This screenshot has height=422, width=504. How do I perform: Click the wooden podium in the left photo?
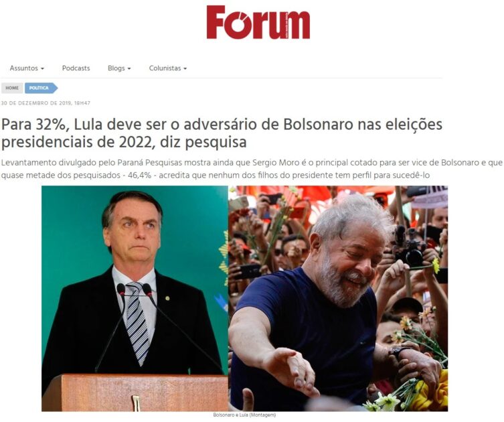[135, 393]
